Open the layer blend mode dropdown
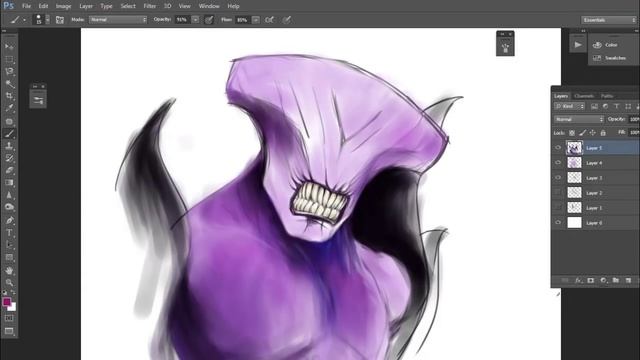The height and width of the screenshot is (360, 640). pyautogui.click(x=579, y=119)
